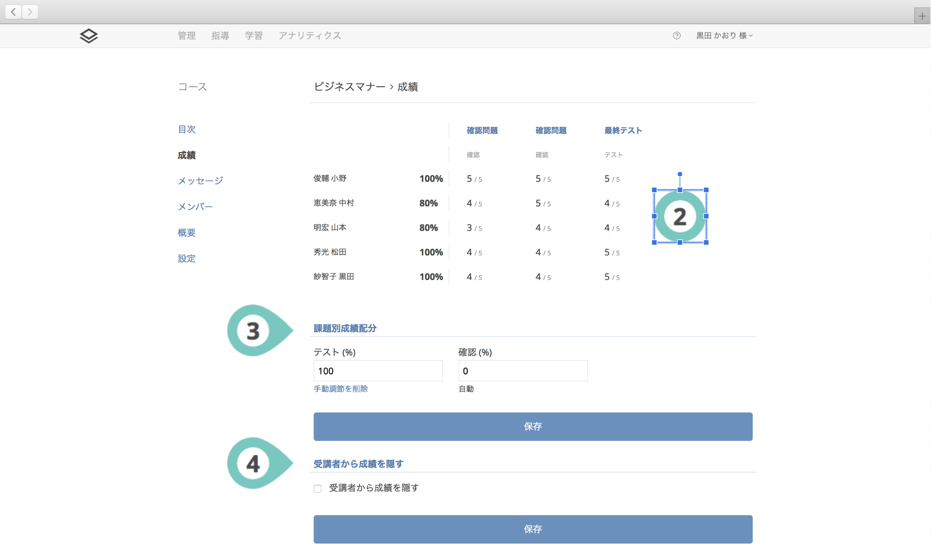Go to メッセージ in sidebar
The width and height of the screenshot is (931, 560).
pyautogui.click(x=200, y=181)
